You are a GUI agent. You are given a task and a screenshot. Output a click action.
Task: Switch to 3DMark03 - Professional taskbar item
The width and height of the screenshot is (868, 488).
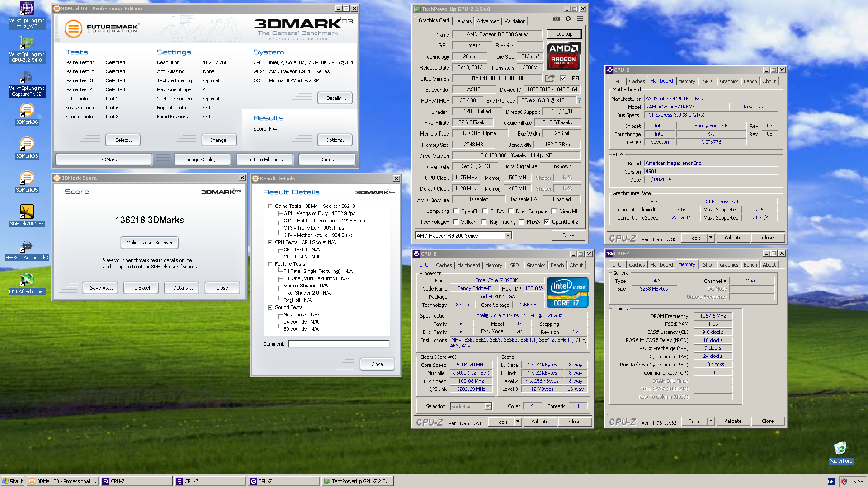62,481
